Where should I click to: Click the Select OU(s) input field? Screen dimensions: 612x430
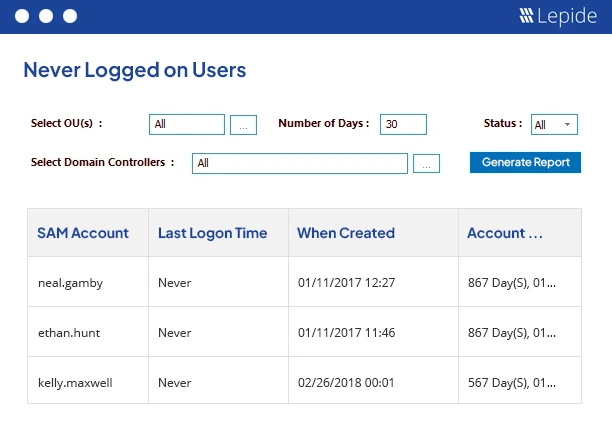tap(187, 124)
